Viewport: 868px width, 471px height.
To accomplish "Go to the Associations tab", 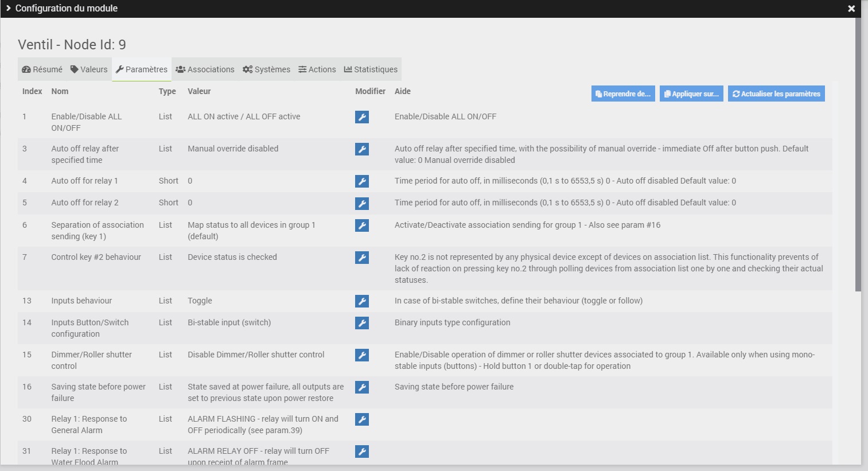I will click(205, 69).
